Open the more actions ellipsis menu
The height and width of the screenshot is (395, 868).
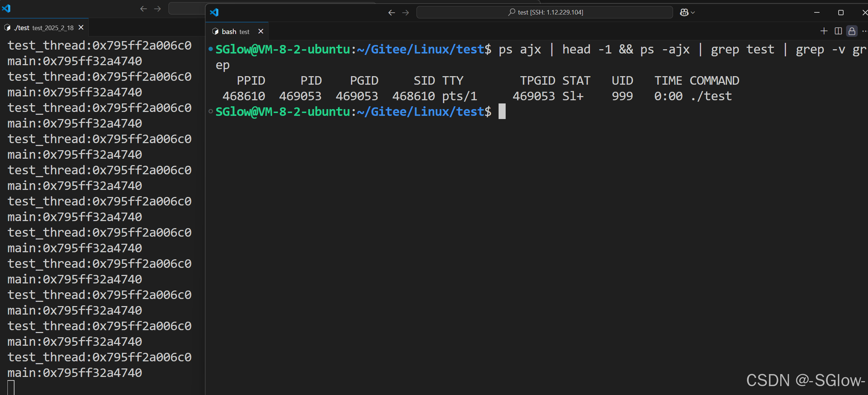tap(864, 31)
